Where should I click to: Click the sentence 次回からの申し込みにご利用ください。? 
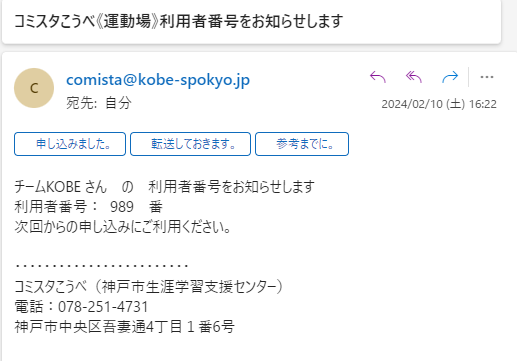pos(123,227)
